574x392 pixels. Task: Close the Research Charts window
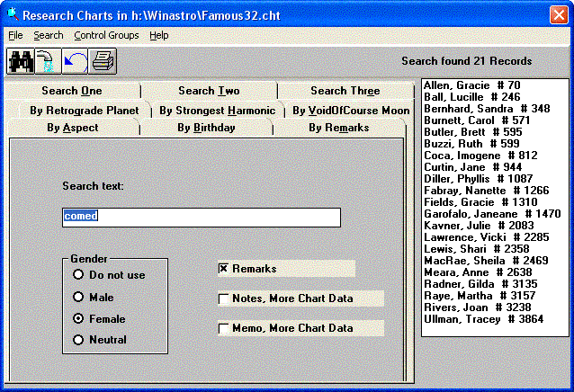coord(559,13)
